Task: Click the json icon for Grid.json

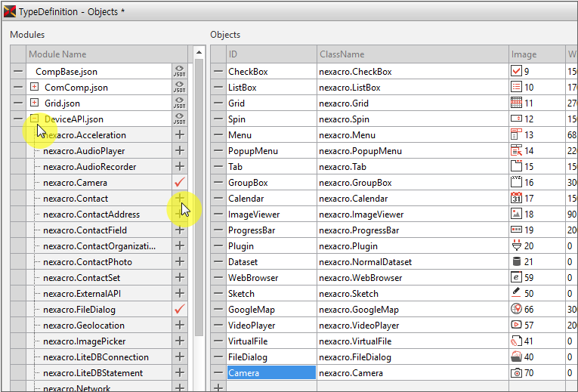Action: click(180, 103)
